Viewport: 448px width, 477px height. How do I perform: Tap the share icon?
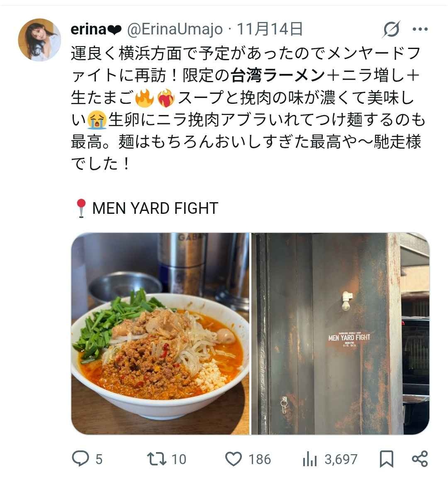(420, 459)
